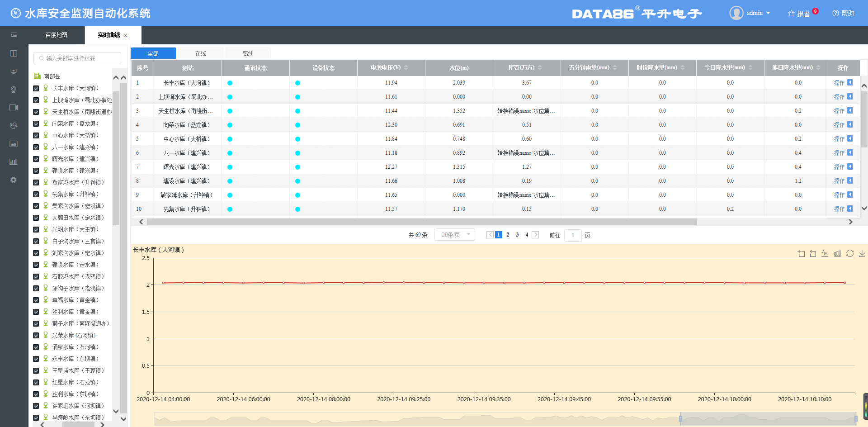
Task: Click 操作 link for row 1
Action: (839, 83)
